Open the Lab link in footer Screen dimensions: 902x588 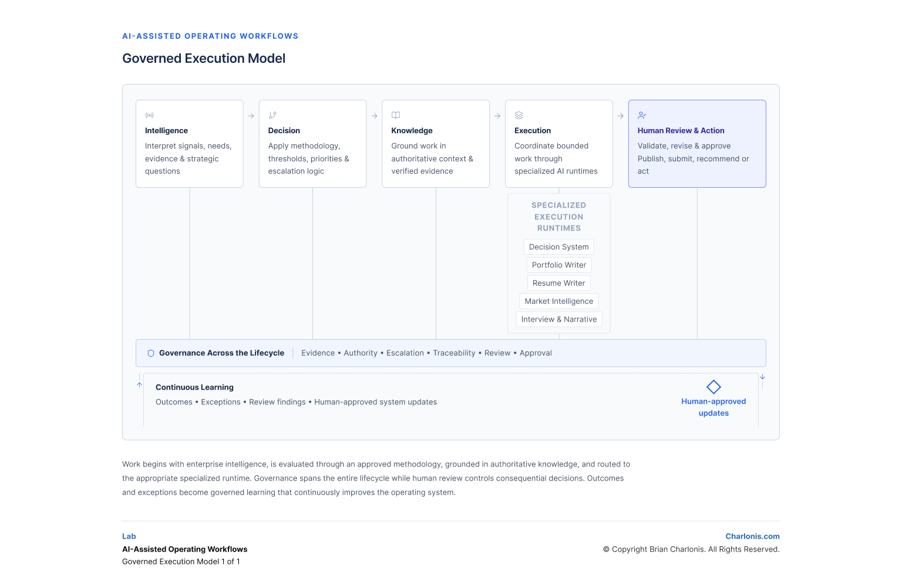click(x=129, y=536)
